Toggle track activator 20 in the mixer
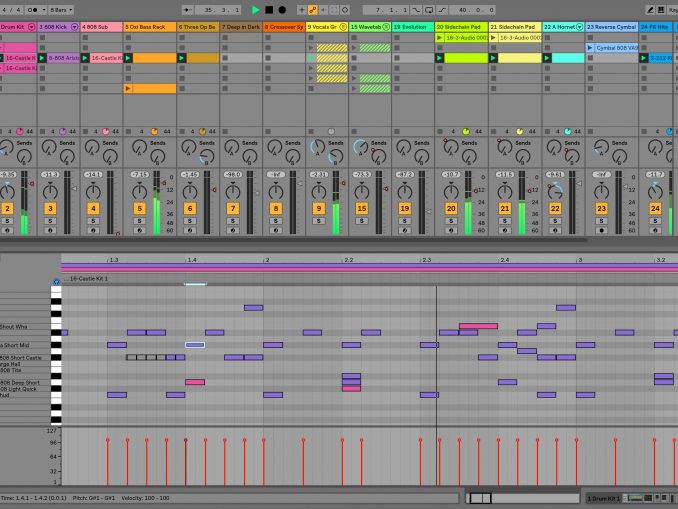678x509 pixels. (451, 208)
